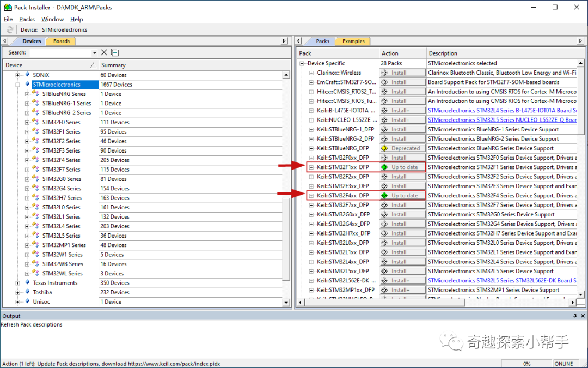
Task: Open the search history dropdown arrow
Action: tap(95, 53)
